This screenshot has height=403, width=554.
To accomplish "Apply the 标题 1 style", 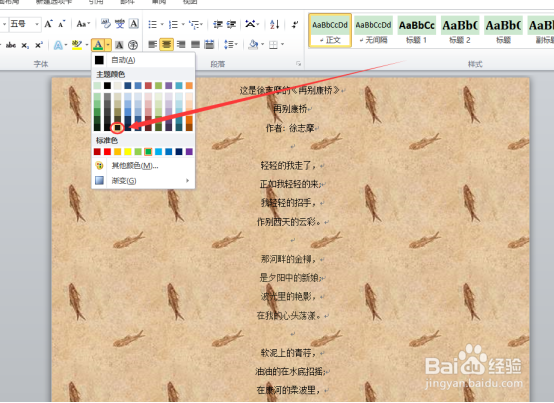I will tap(417, 30).
